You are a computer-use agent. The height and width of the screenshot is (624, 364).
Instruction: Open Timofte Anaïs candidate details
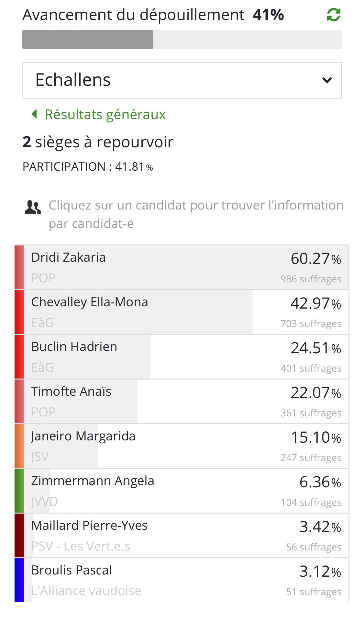pyautogui.click(x=182, y=401)
